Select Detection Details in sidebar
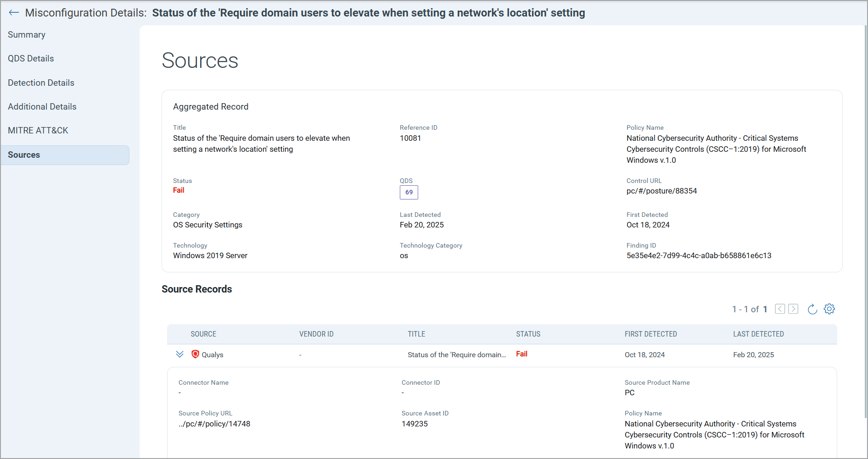 (41, 83)
